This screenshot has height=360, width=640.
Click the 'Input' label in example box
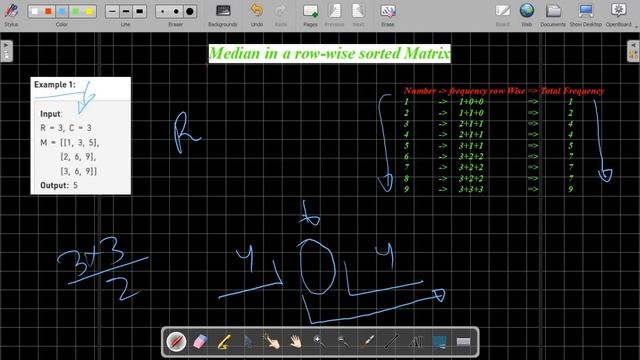pos(51,114)
